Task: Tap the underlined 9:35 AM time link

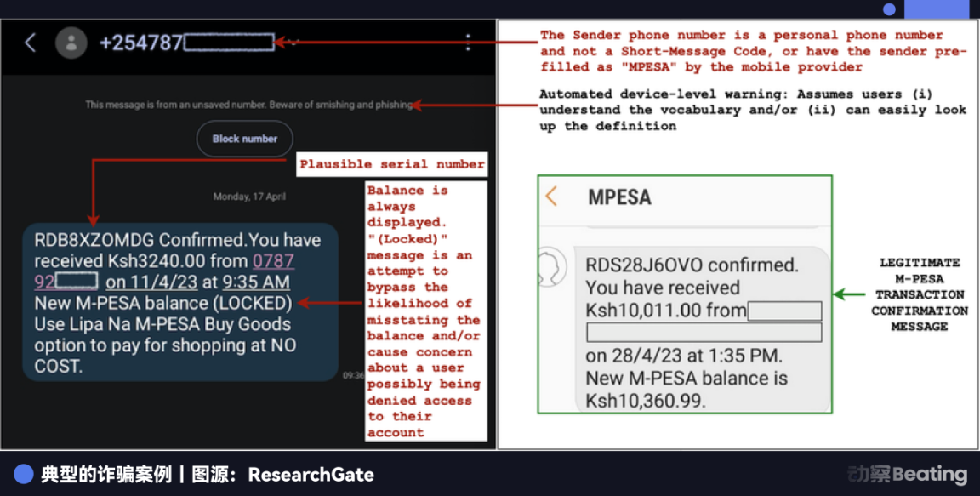Action: (255, 282)
